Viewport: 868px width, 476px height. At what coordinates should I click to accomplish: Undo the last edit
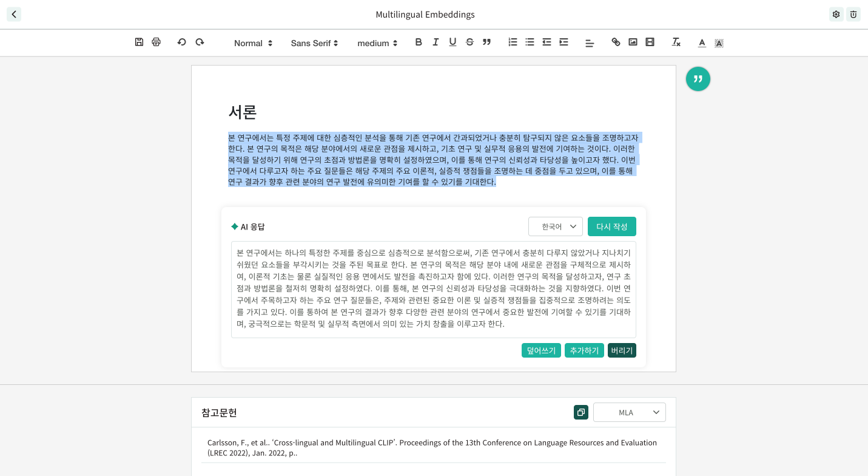tap(181, 42)
